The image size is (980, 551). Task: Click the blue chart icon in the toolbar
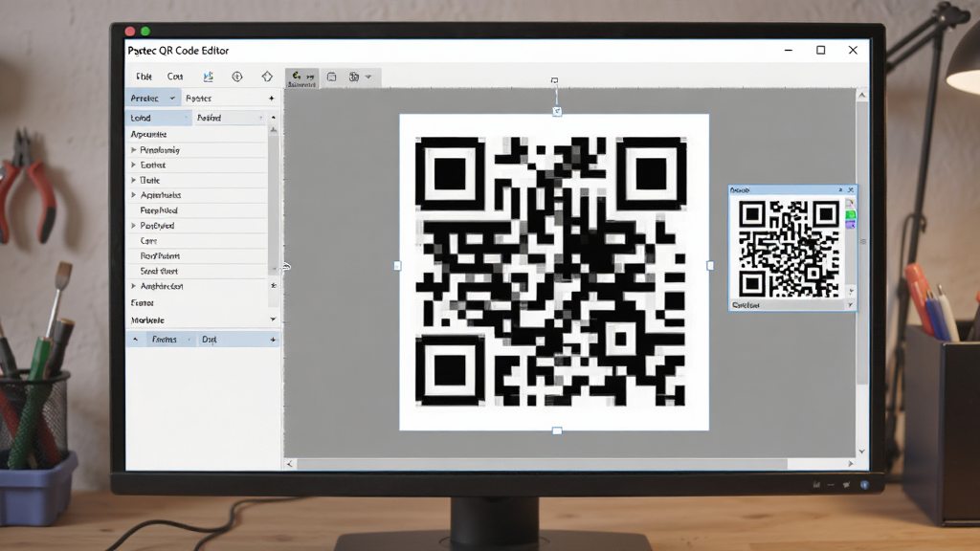[208, 77]
